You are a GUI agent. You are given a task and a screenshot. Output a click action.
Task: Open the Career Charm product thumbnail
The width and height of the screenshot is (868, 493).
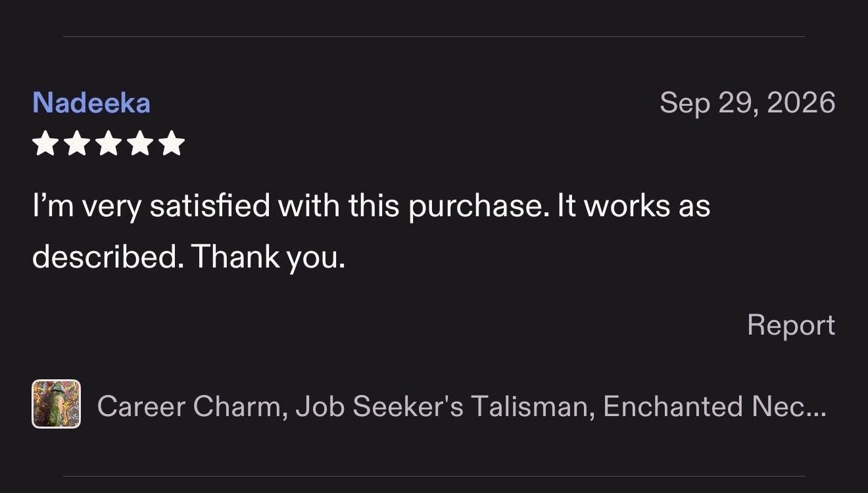click(x=57, y=404)
